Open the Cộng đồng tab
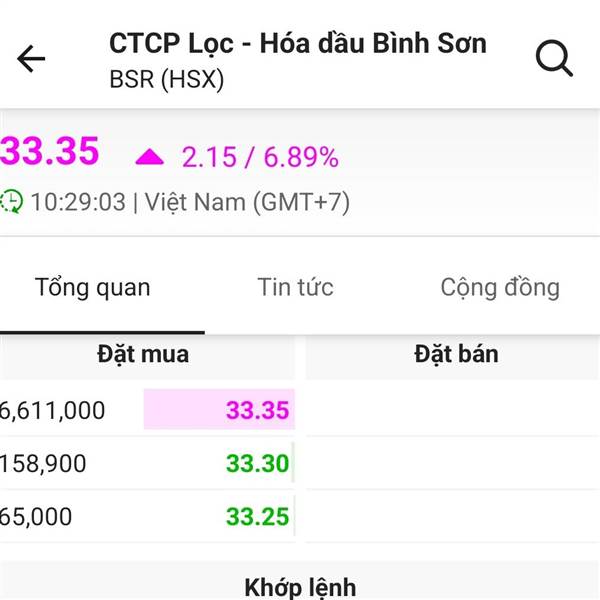This screenshot has height=600, width=600. tap(500, 288)
